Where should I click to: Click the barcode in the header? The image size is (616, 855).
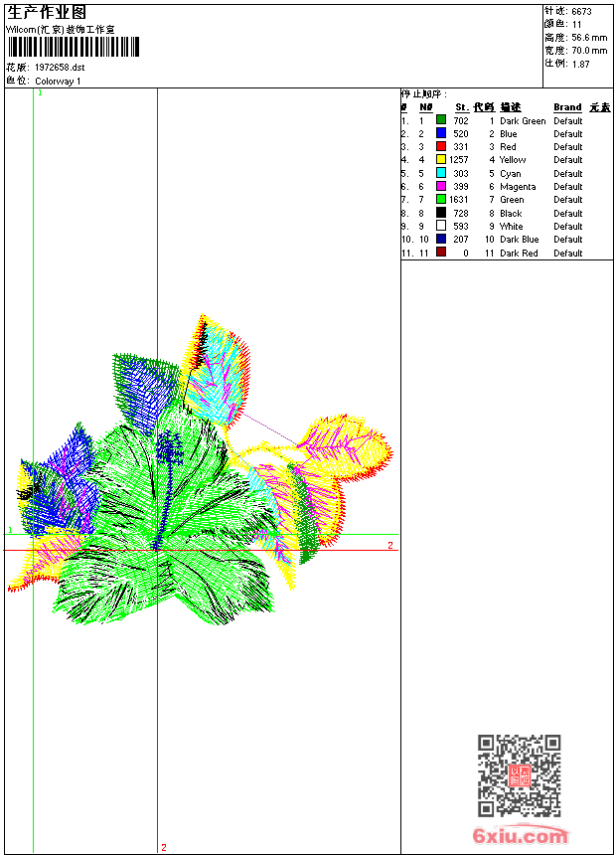tap(74, 47)
